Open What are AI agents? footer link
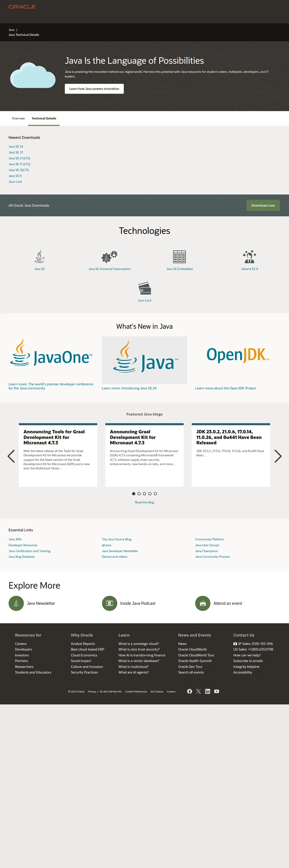 point(133,672)
